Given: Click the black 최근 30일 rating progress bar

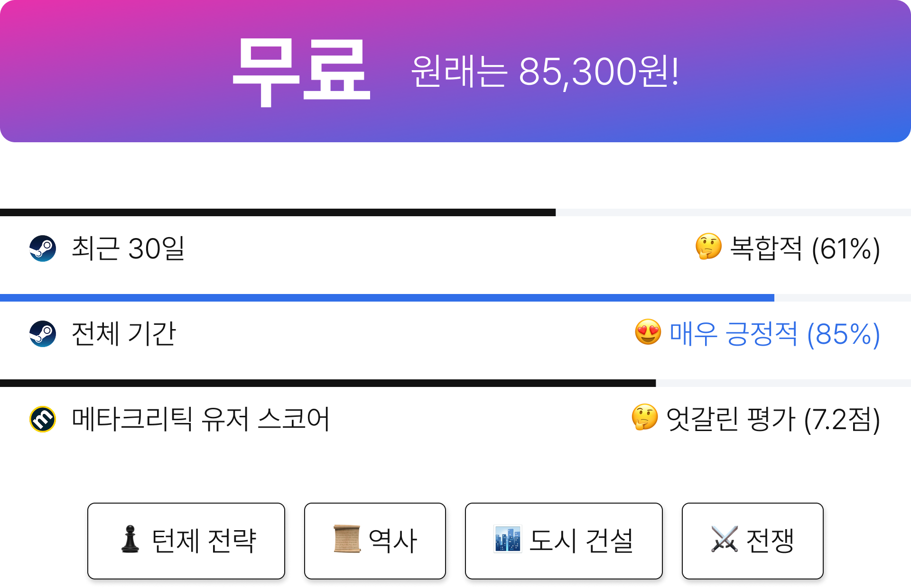Looking at the screenshot, I should pos(455,212).
